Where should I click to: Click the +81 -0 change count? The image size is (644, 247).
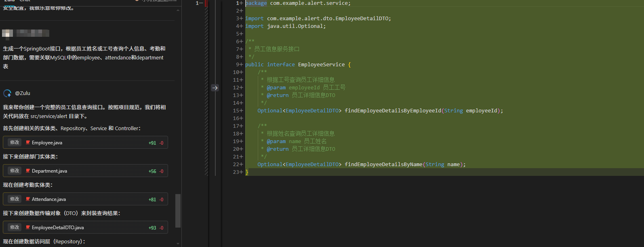(156, 200)
